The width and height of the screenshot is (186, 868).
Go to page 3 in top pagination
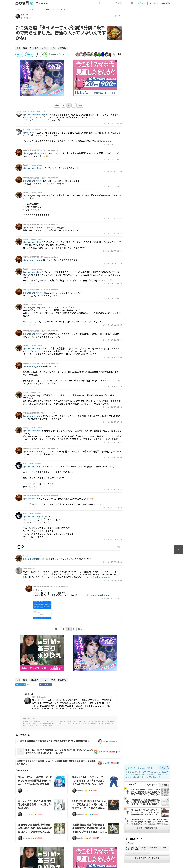(x=74, y=105)
